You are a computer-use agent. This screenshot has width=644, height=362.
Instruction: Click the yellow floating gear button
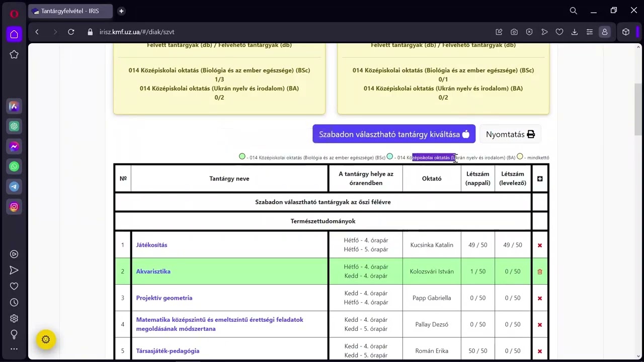click(x=46, y=339)
